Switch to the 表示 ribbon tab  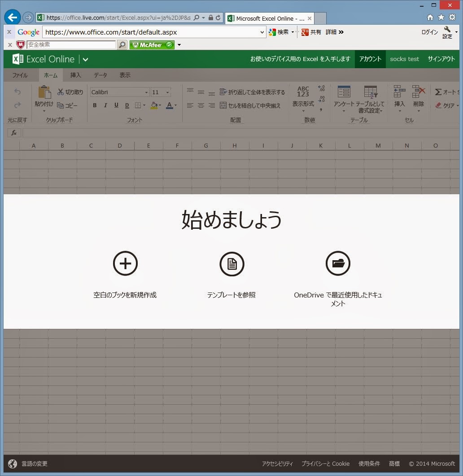(125, 75)
